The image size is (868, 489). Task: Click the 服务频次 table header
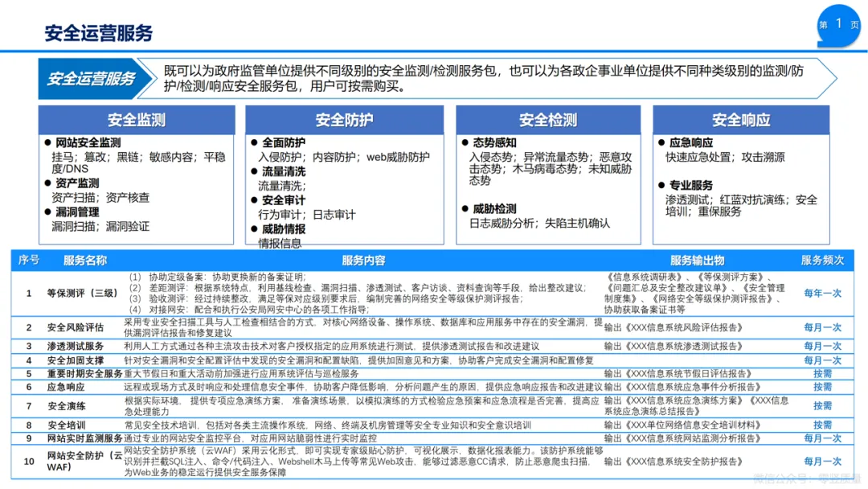click(x=823, y=261)
